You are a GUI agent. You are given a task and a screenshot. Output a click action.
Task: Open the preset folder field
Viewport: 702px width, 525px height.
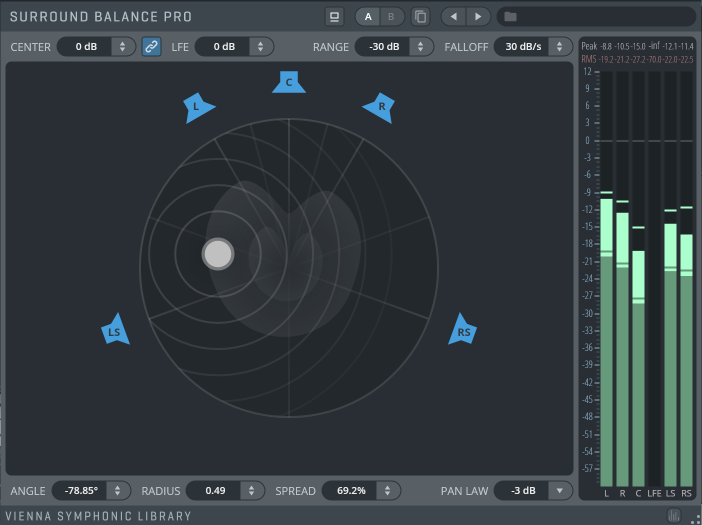596,17
